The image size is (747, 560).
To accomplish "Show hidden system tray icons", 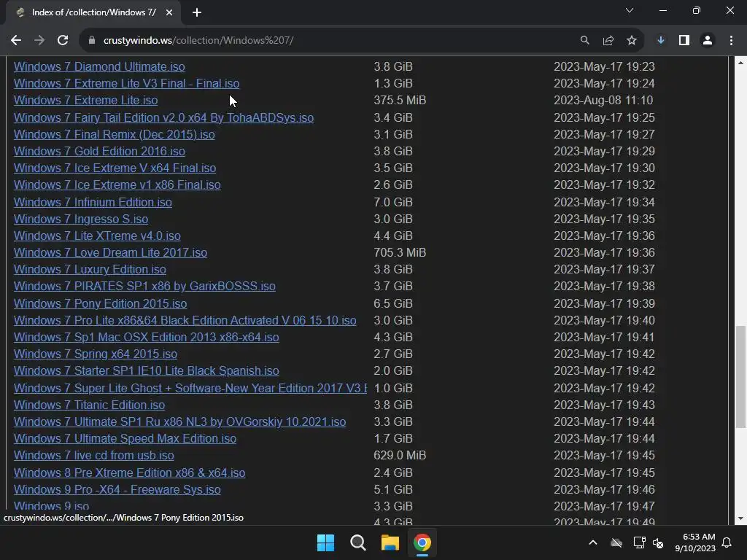I will [593, 542].
